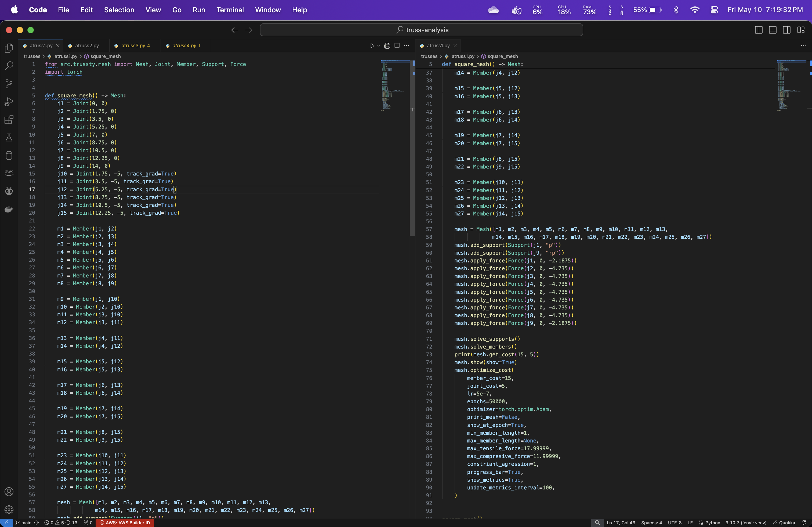Click the print icon in editor toolbar
The height and width of the screenshot is (527, 812).
387,46
